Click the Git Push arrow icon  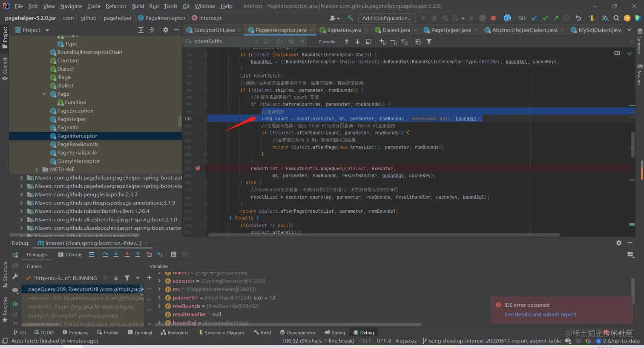(556, 18)
